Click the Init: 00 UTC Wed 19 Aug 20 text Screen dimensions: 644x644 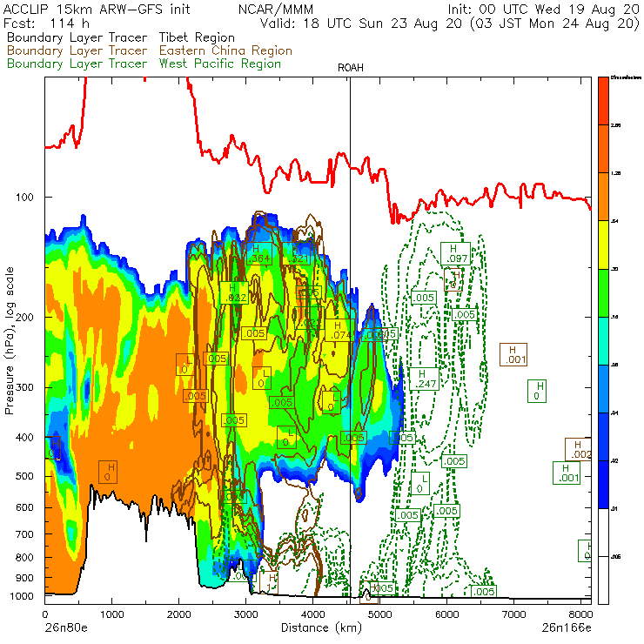543,9
